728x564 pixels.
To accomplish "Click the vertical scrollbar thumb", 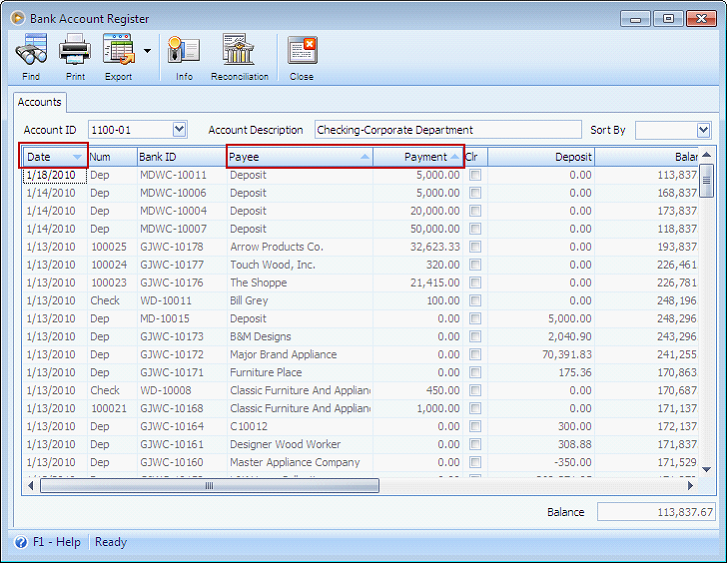I will tap(706, 181).
